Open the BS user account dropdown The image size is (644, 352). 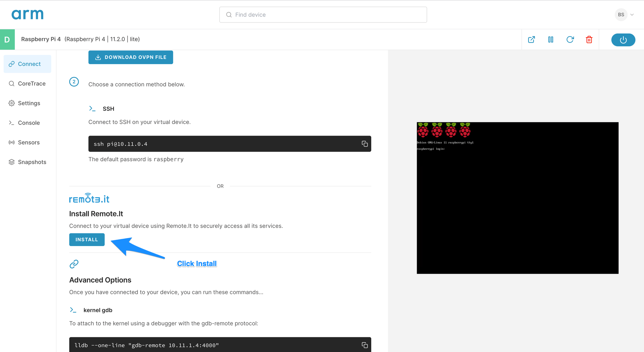click(x=632, y=14)
